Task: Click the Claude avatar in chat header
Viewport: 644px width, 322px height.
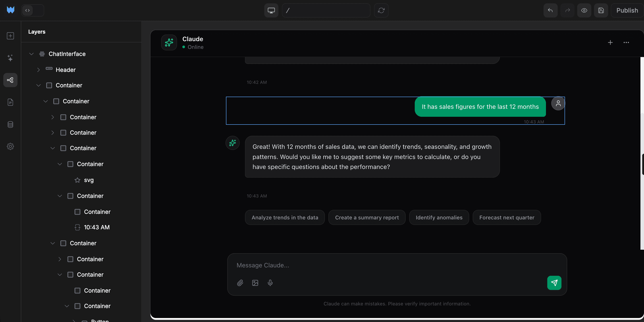Action: [x=169, y=42]
